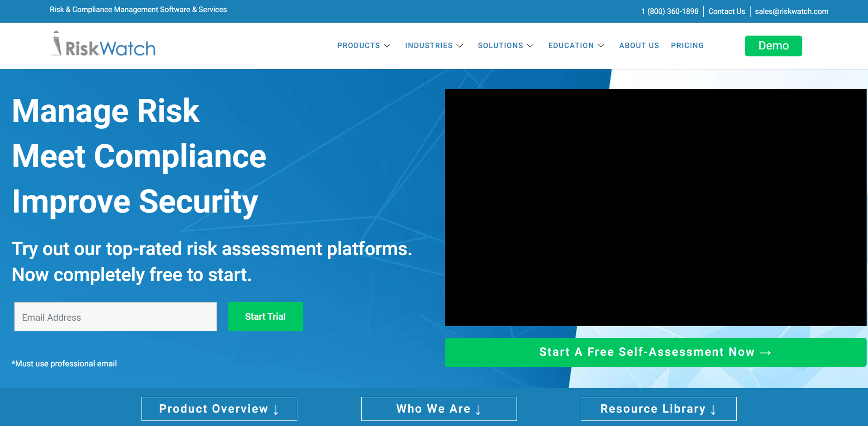Open the Solutions menu item
The width and height of the screenshot is (868, 426).
(x=500, y=46)
